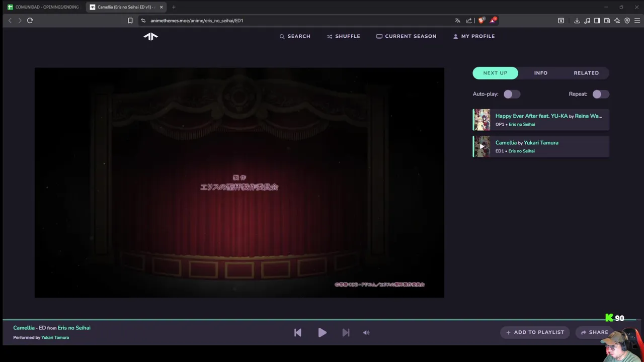Open browser downloads

click(x=577, y=21)
